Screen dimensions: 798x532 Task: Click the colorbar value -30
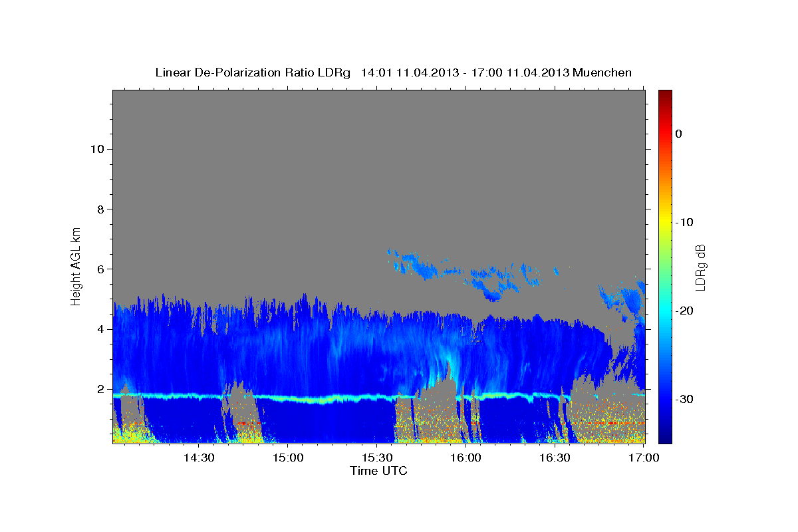tap(684, 399)
